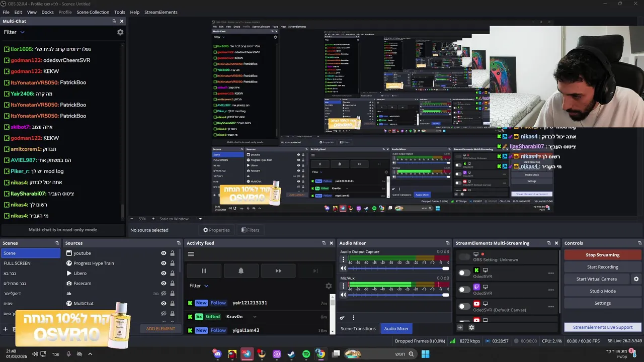Enable Kick OdedSVR streaming toggle
The image size is (644, 362).
pos(464,273)
